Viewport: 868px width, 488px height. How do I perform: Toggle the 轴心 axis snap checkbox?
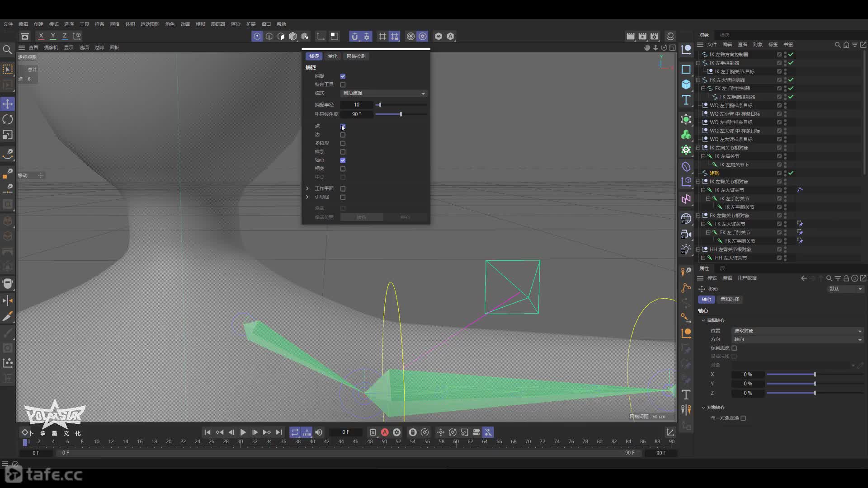[x=343, y=160]
